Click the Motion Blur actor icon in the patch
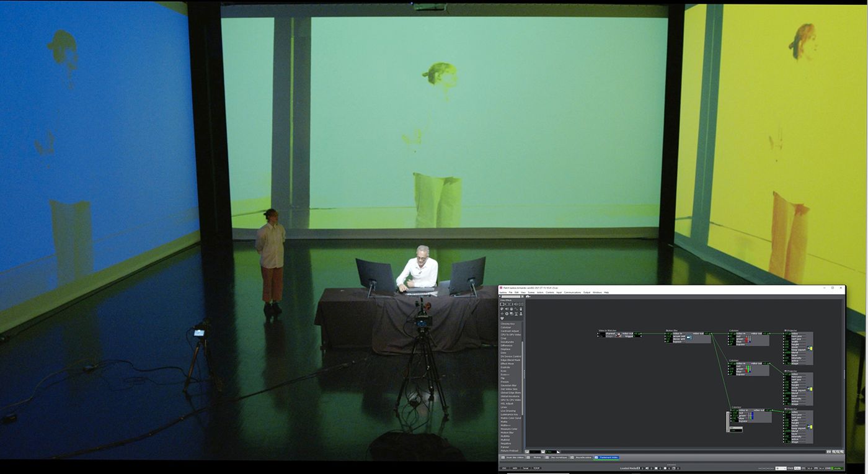Image resolution: width=868 pixels, height=474 pixels. coord(689,338)
